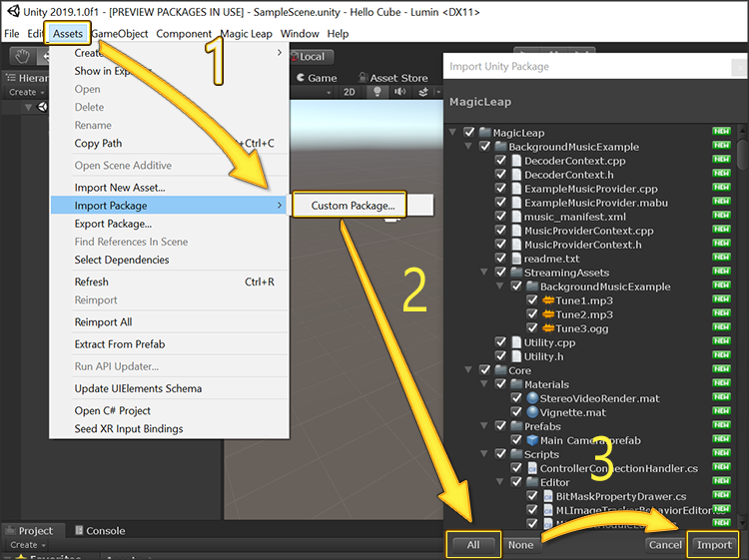Collapse the Materials folder node

click(x=484, y=384)
